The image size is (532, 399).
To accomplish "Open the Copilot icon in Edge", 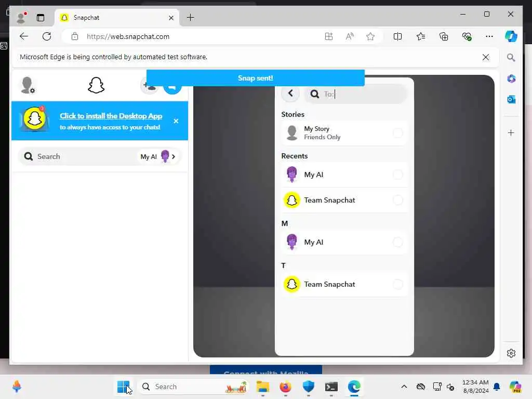I will pos(511,36).
